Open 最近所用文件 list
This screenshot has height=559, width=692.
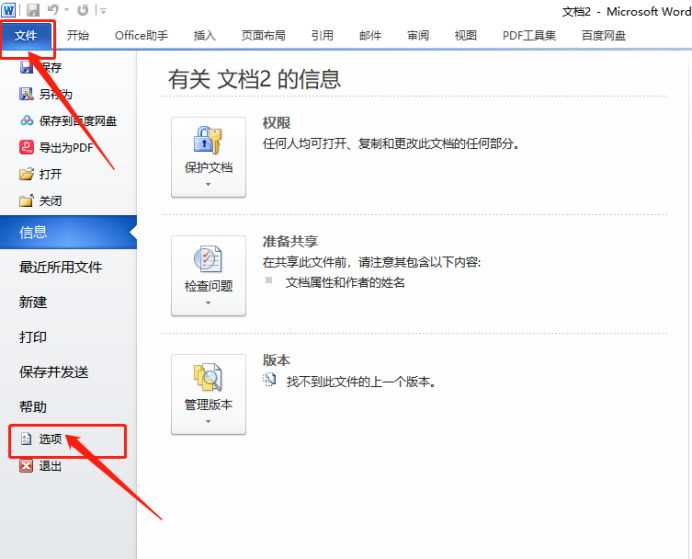[60, 267]
